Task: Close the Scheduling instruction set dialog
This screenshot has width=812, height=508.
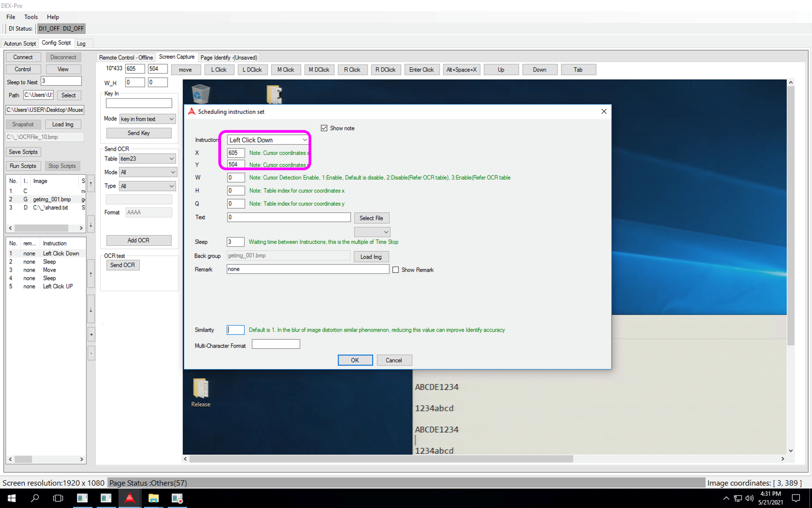Action: pos(604,112)
